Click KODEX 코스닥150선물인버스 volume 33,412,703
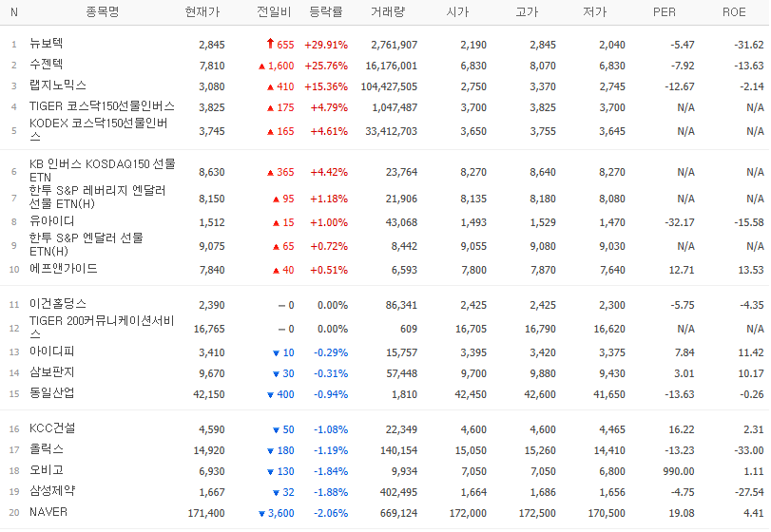 392,131
